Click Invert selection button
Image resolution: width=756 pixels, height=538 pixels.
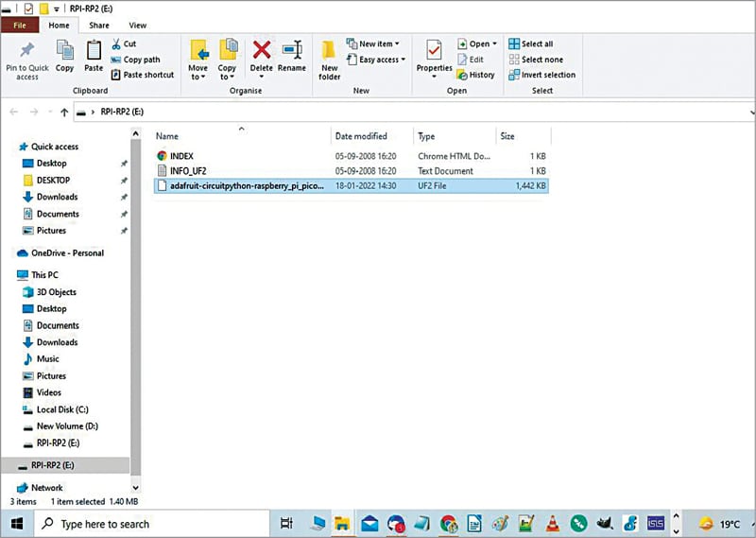(541, 75)
